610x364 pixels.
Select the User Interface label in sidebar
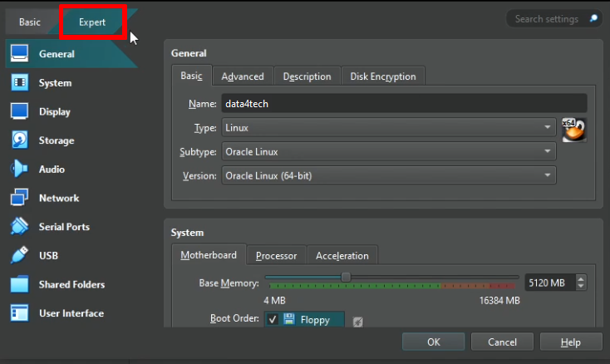[x=71, y=313]
